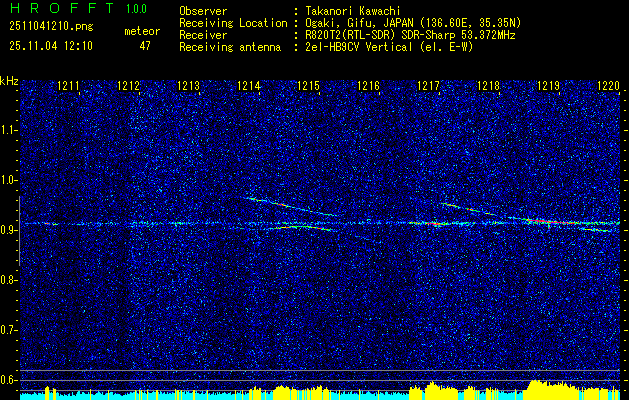Click the 1219 time marker
The height and width of the screenshot is (400, 629).
[549, 85]
